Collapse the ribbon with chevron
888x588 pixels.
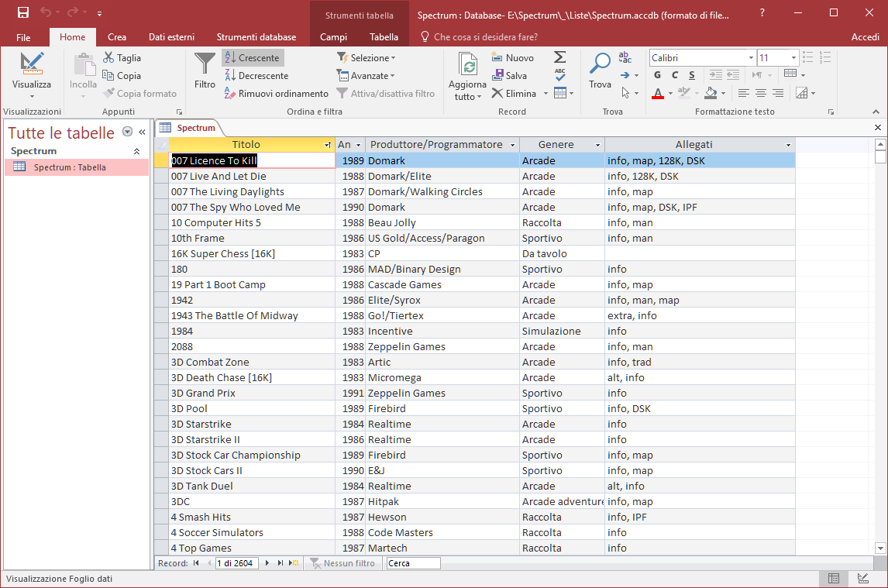(x=876, y=112)
